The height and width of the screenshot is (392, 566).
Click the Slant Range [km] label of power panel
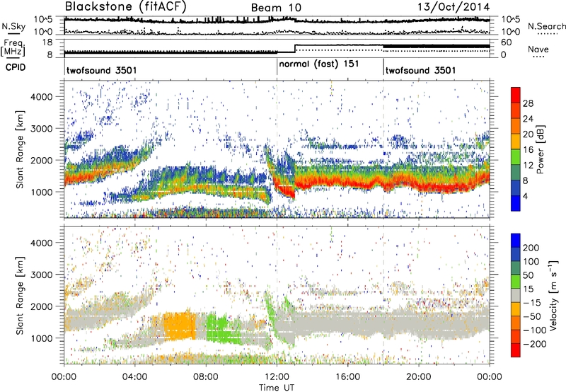tap(20, 149)
